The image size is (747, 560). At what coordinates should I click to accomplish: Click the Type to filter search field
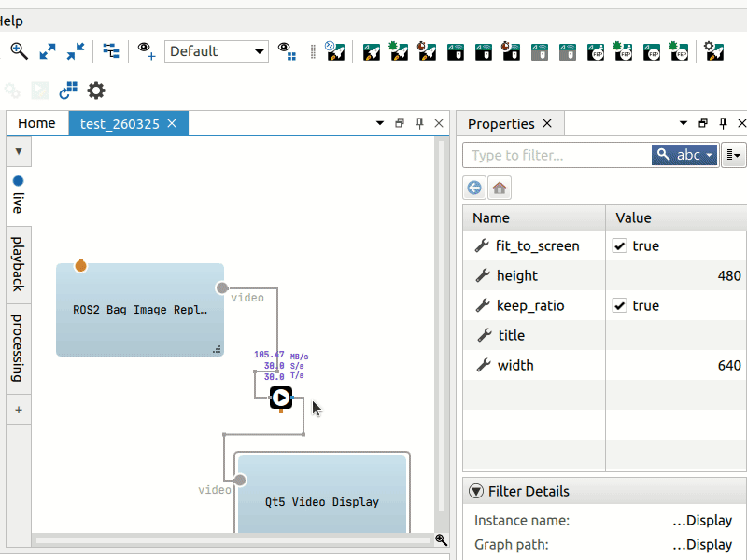pos(556,155)
